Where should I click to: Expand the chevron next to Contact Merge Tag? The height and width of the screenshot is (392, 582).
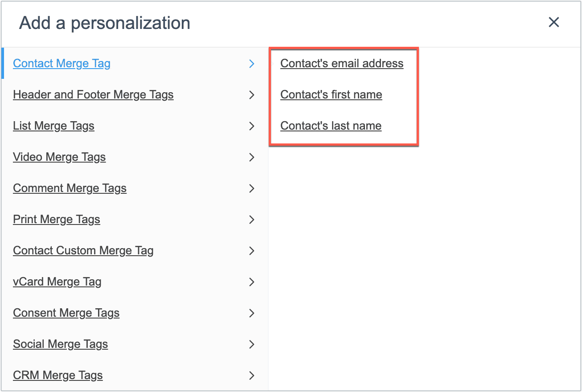click(x=252, y=64)
